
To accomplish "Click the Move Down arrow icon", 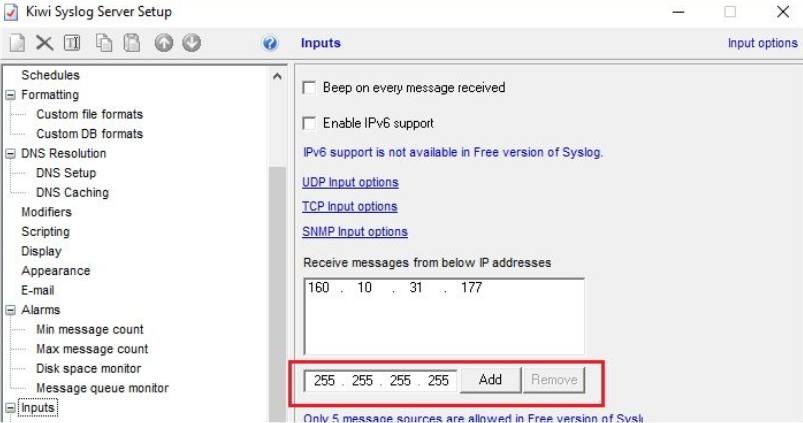I will [x=192, y=43].
